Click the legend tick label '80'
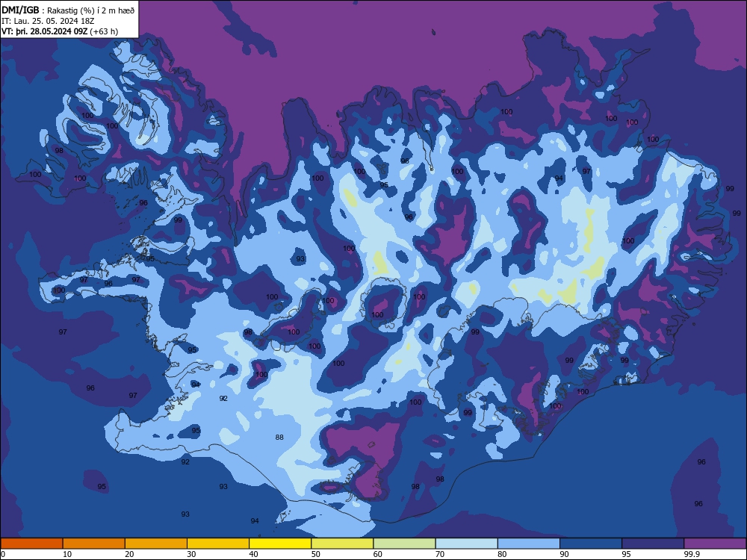 pyautogui.click(x=502, y=554)
